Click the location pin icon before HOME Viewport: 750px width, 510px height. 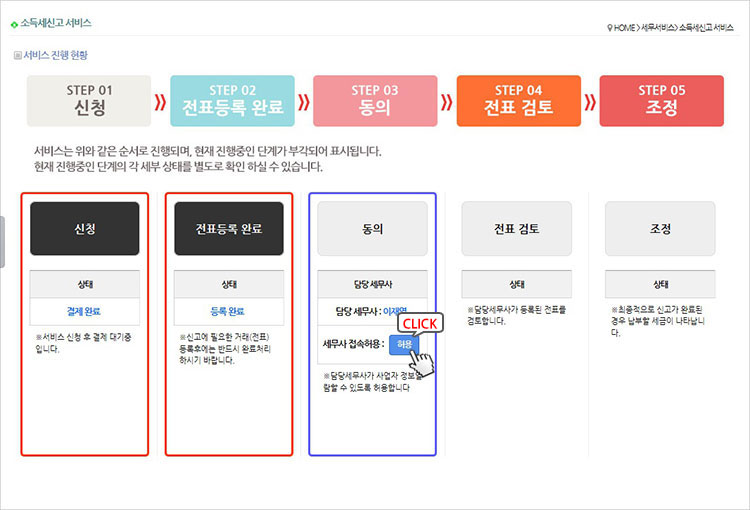pyautogui.click(x=609, y=27)
